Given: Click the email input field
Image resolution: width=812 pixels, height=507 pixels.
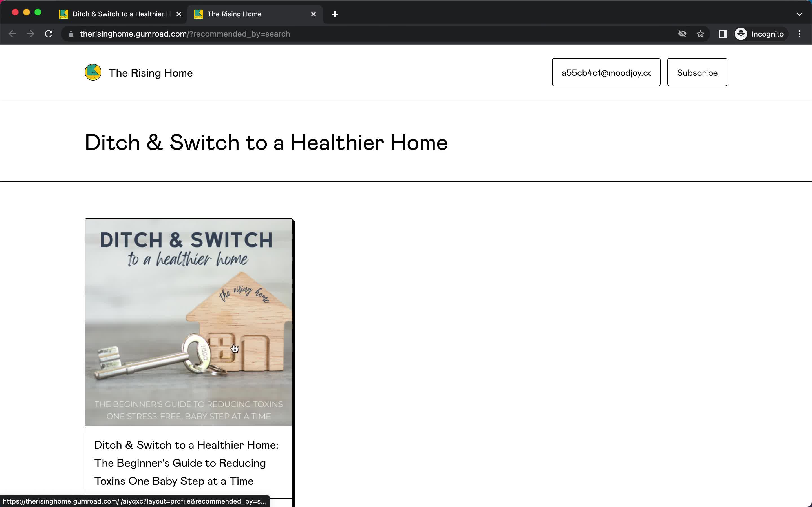Looking at the screenshot, I should pos(606,72).
